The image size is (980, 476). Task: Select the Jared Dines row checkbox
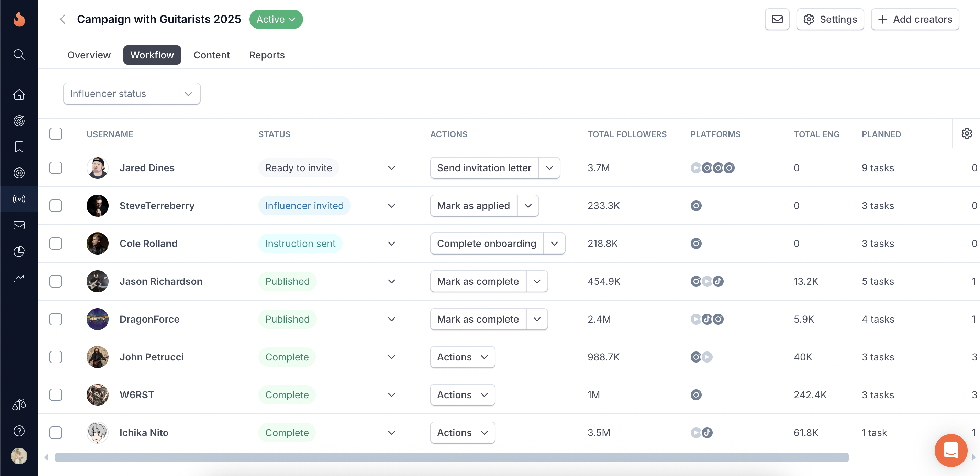(x=56, y=167)
